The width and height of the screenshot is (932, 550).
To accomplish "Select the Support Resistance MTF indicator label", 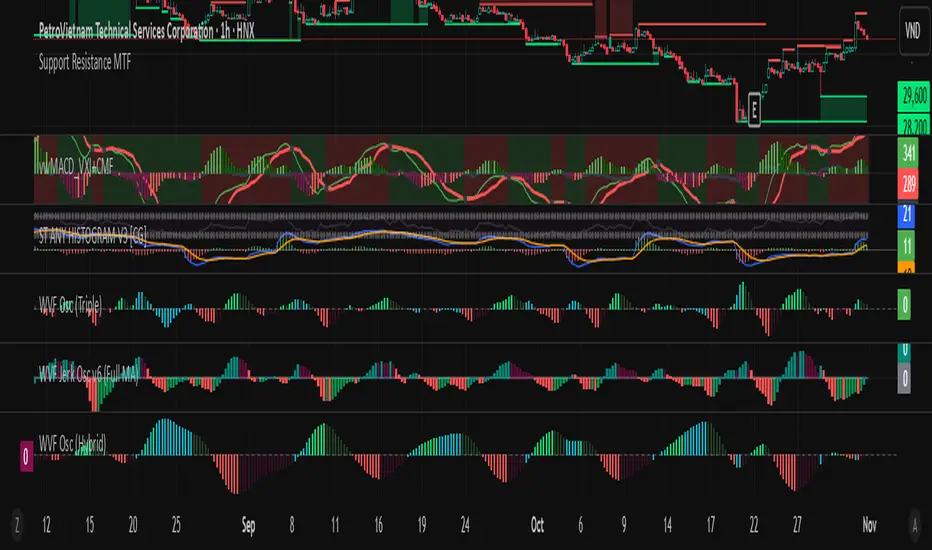I will 85,62.
